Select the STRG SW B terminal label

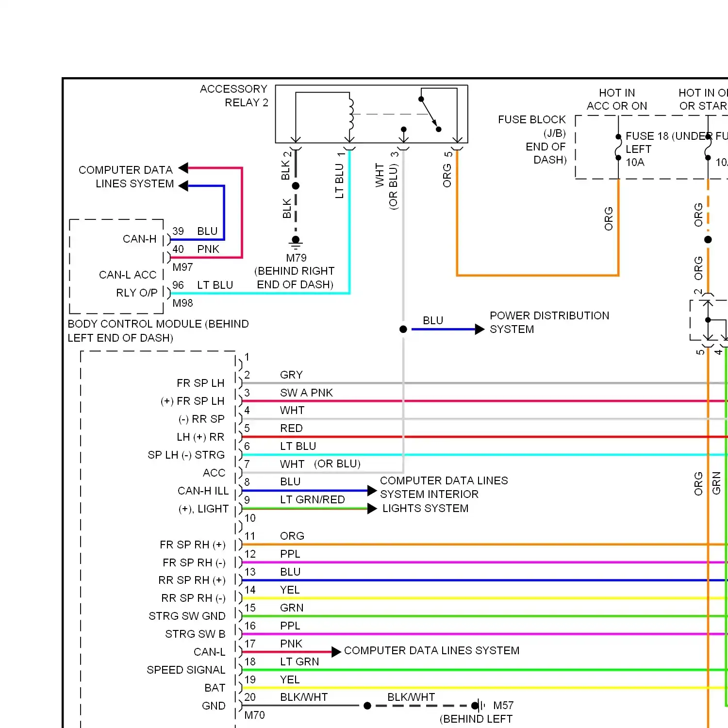tap(195, 634)
